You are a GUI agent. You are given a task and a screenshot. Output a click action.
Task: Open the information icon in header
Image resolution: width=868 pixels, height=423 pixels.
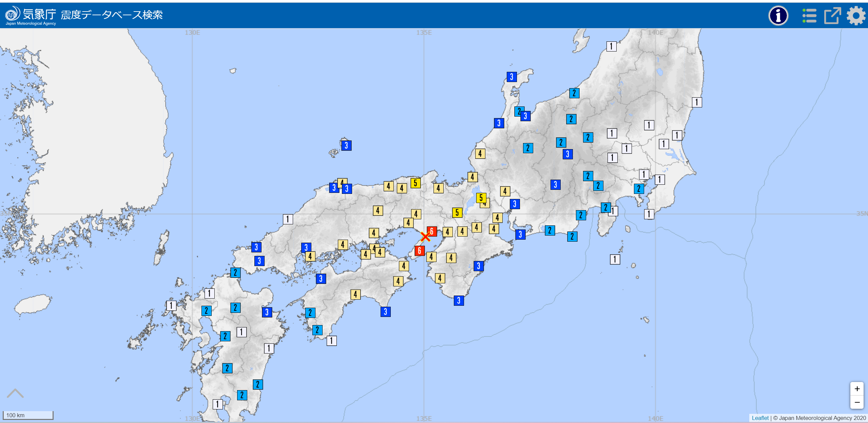tap(778, 16)
